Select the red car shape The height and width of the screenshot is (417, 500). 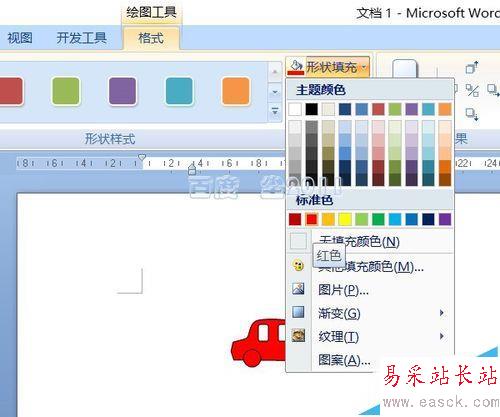(258, 343)
